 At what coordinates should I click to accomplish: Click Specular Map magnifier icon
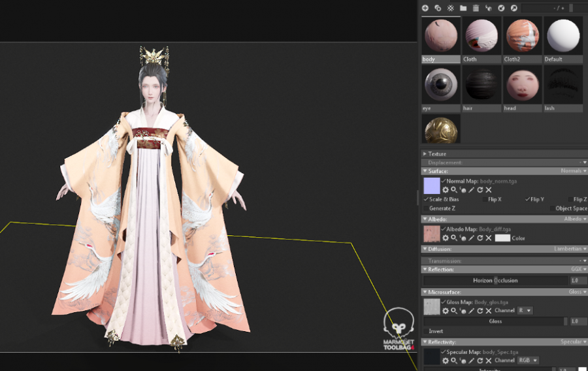pyautogui.click(x=454, y=361)
